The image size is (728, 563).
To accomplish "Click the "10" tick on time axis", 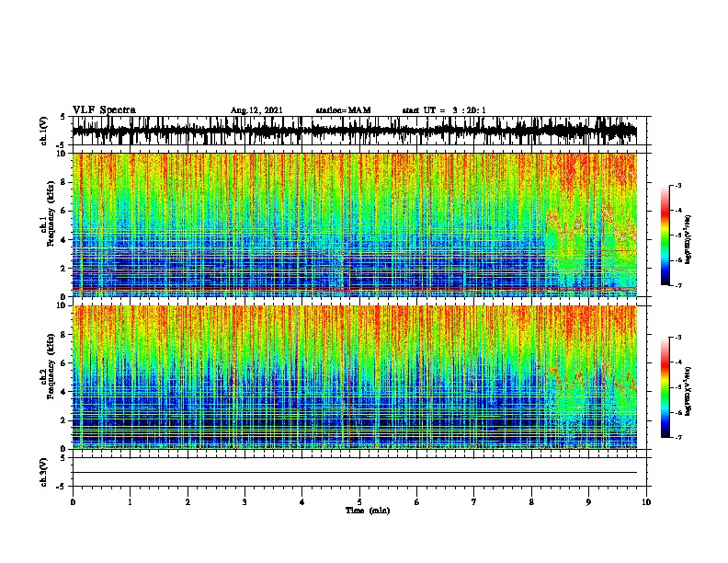I will tap(646, 502).
